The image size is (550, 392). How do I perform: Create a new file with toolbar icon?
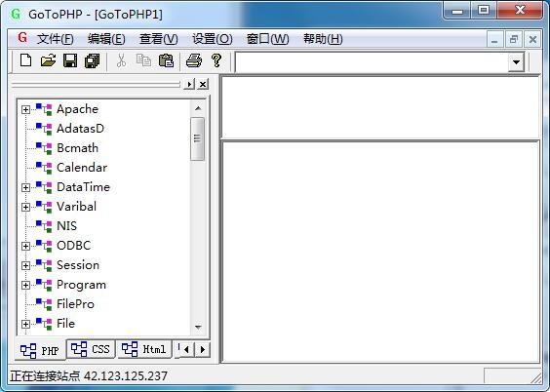[26, 60]
